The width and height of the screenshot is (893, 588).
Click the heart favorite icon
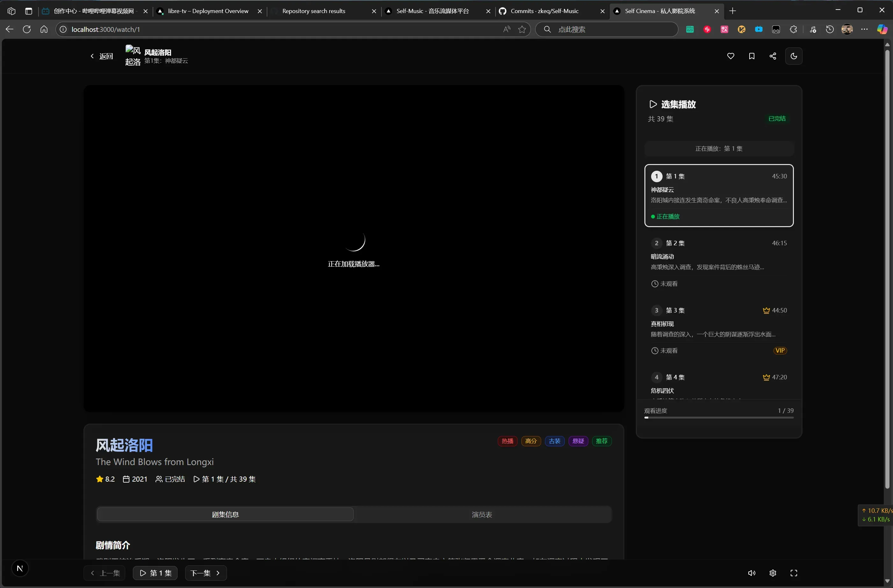pyautogui.click(x=730, y=56)
